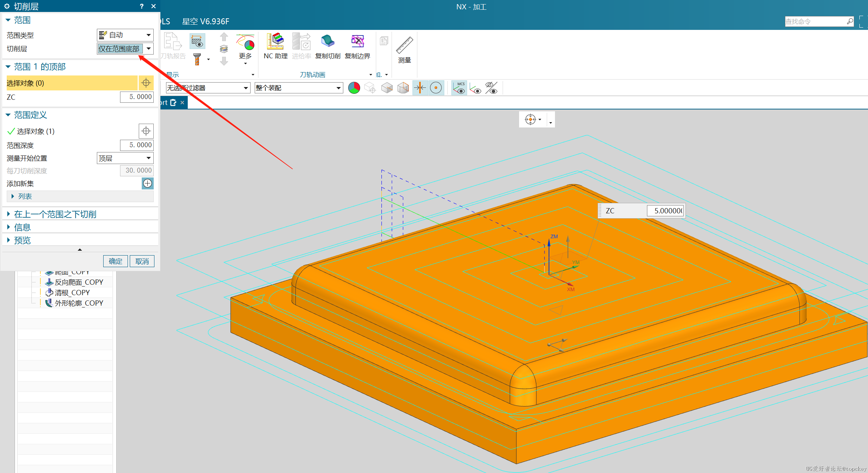Click the floating ZC 5.00000 viewport field

point(665,211)
